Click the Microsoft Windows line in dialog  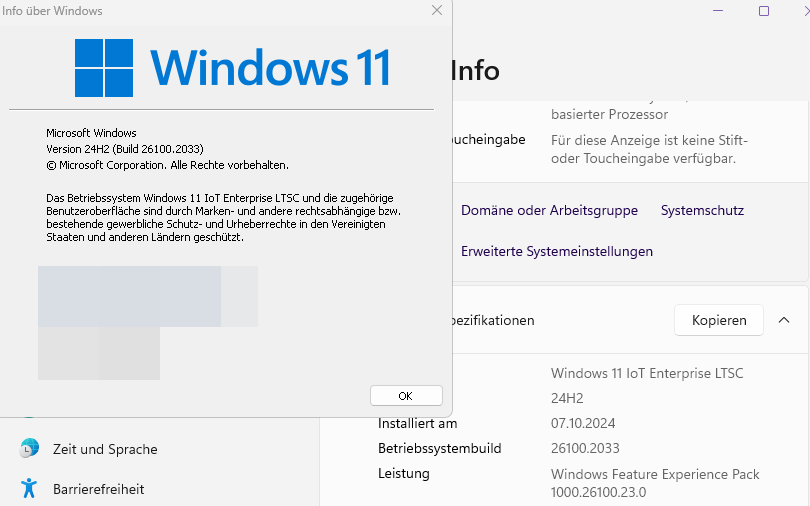(91, 133)
